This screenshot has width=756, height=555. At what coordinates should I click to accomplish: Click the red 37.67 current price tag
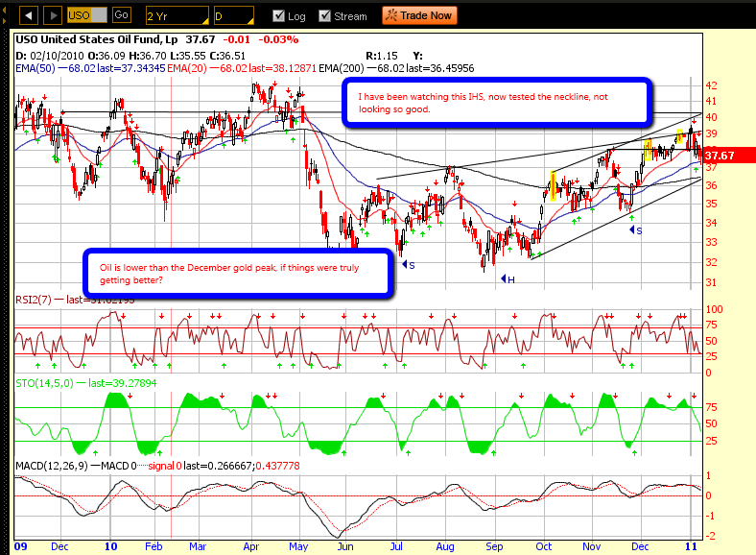pos(728,156)
